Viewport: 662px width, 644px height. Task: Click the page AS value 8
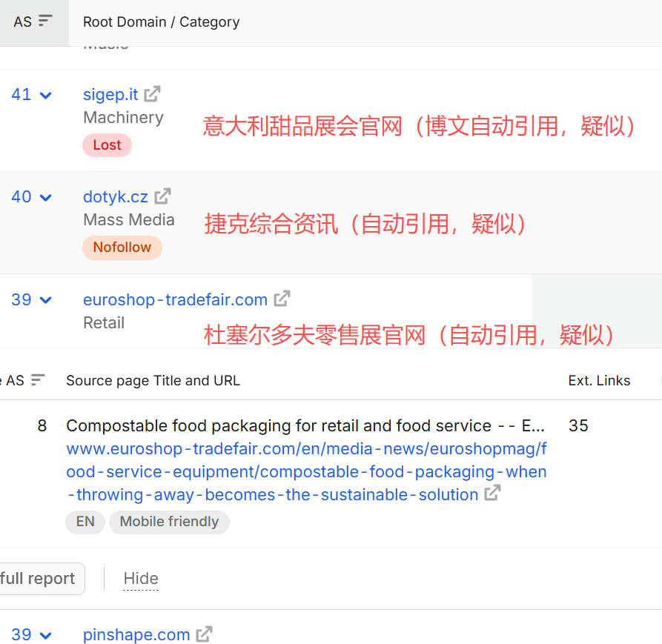coord(42,425)
